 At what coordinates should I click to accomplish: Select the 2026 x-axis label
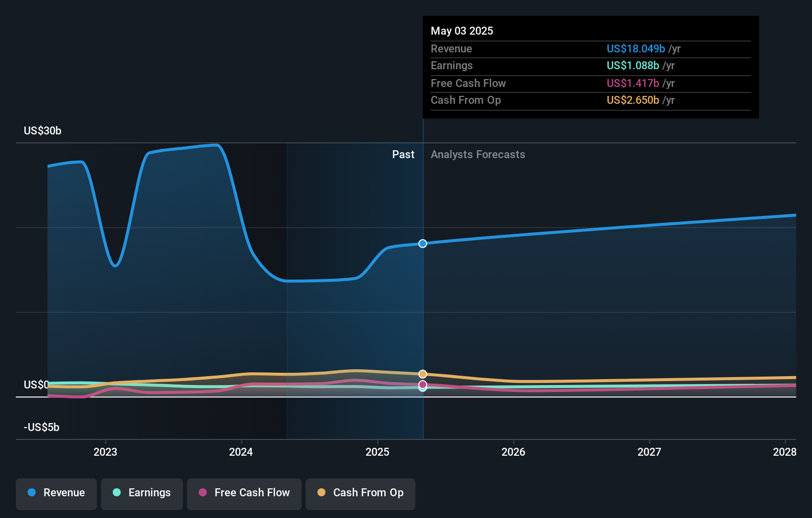pos(513,452)
